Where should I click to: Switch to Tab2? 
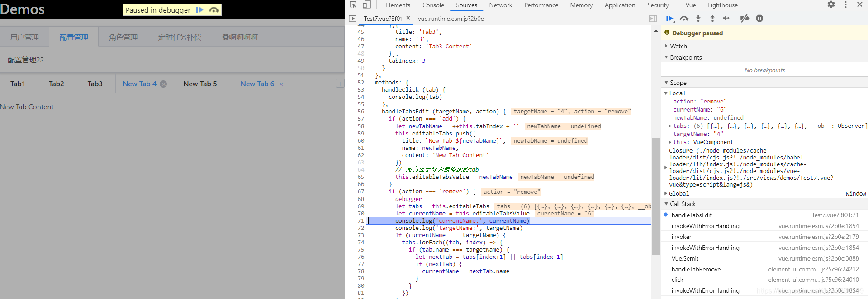click(x=57, y=84)
